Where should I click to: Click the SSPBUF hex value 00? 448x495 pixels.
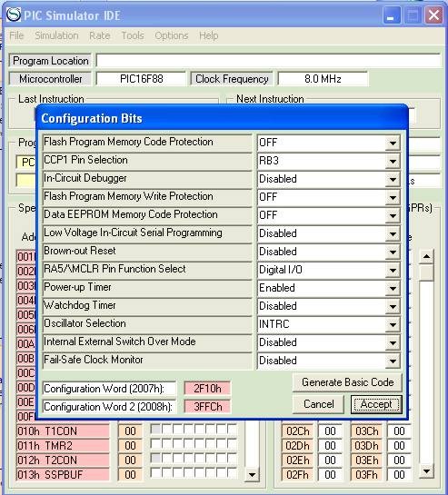tap(130, 474)
